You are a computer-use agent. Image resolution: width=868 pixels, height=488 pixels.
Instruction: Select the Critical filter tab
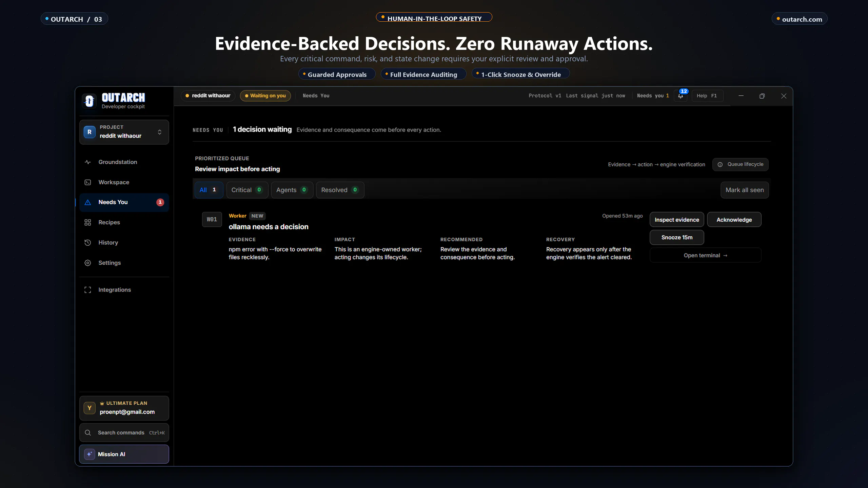(247, 190)
